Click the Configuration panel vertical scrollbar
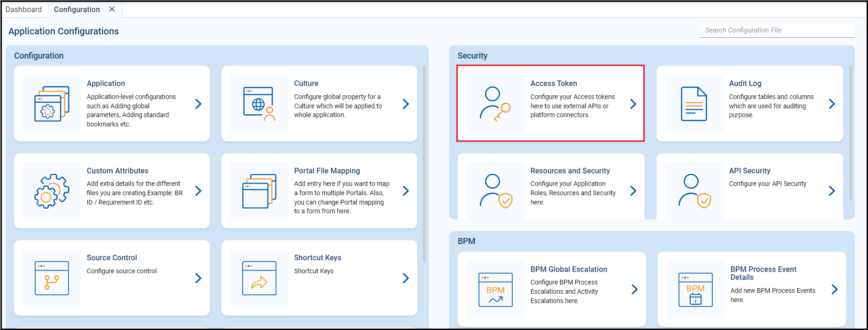Image resolution: width=868 pixels, height=330 pixels. (x=424, y=163)
